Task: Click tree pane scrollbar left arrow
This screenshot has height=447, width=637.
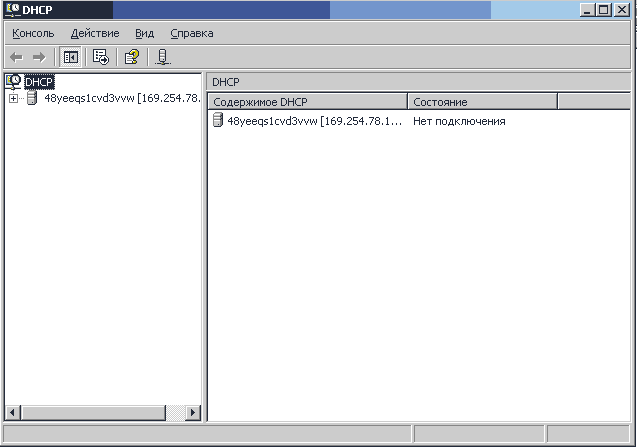Action: click(13, 413)
